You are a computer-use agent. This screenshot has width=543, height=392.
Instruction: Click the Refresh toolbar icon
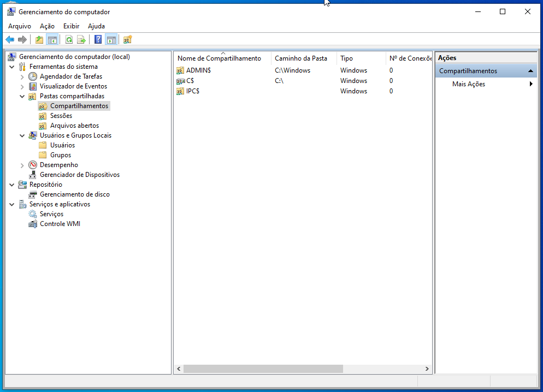tap(69, 40)
